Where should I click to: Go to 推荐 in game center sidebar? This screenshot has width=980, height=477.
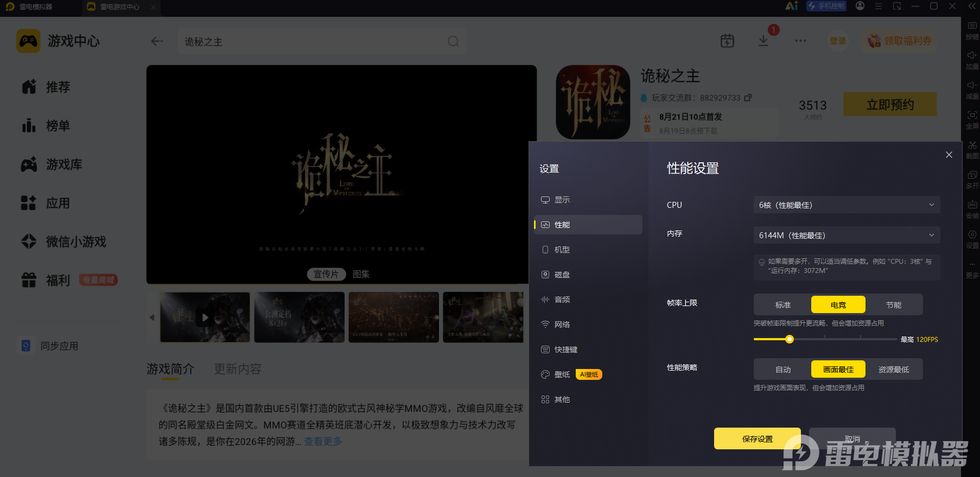[x=46, y=87]
